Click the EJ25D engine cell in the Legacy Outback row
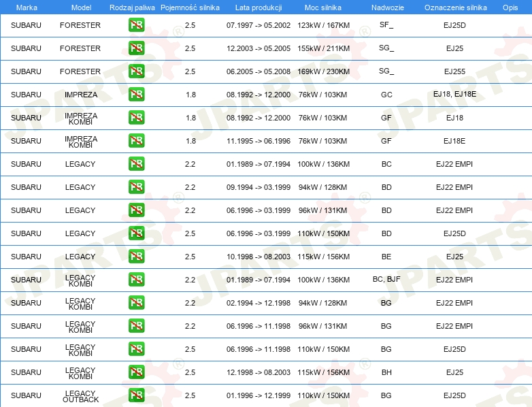 [x=454, y=395]
